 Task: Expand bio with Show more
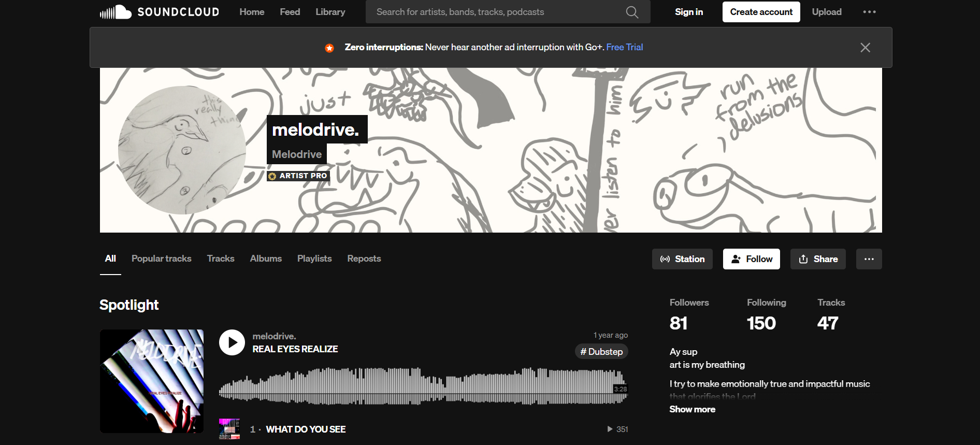point(692,409)
